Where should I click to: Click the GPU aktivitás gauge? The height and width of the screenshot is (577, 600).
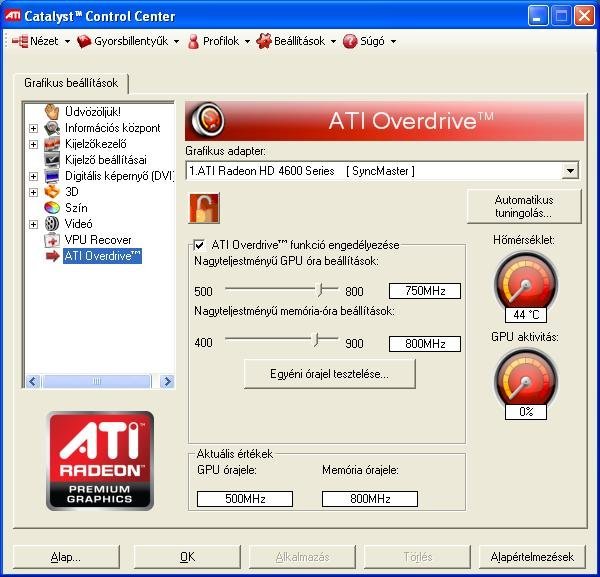click(x=526, y=381)
